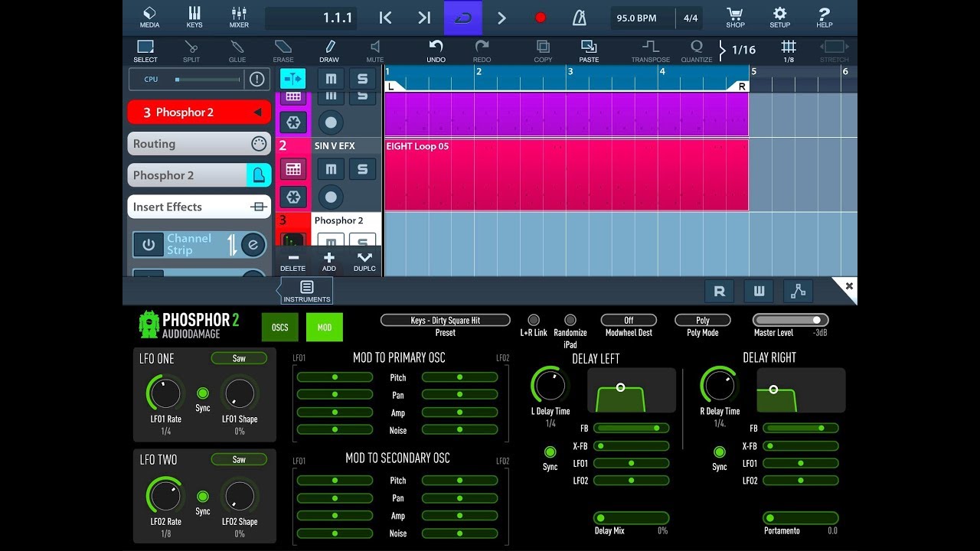Select the EIGHT Loop 05 audio event

(x=566, y=174)
